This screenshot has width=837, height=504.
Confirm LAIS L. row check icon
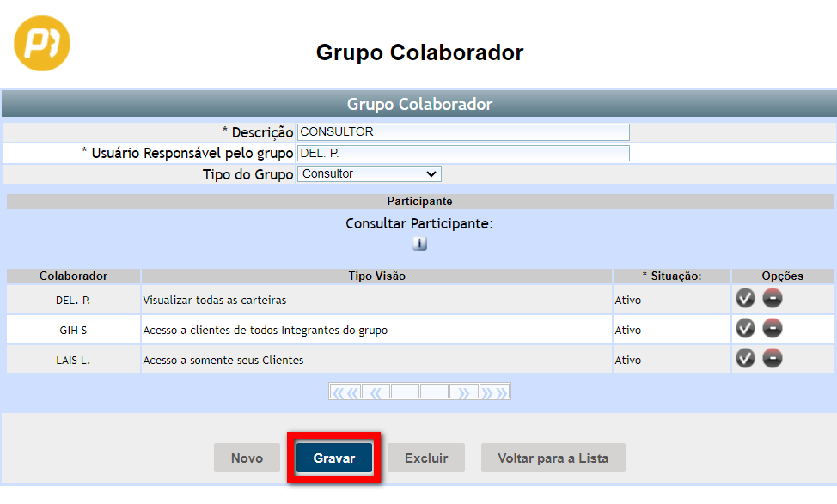coord(745,358)
